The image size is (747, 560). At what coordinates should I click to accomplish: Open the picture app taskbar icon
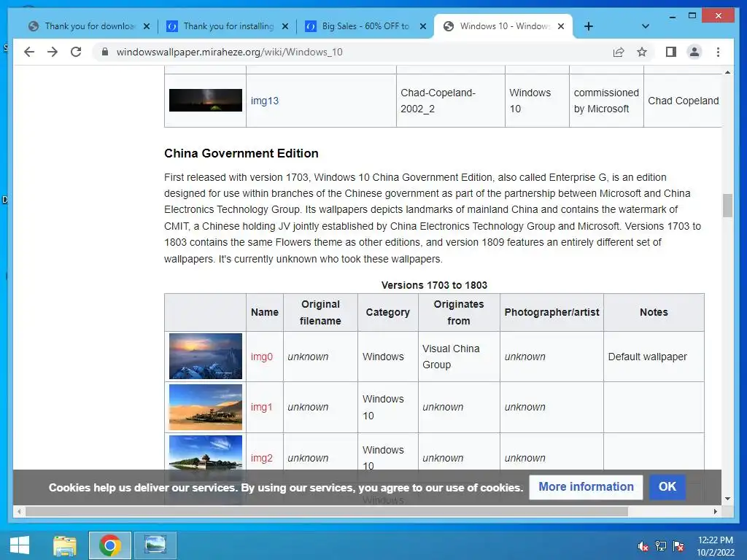[x=155, y=545]
